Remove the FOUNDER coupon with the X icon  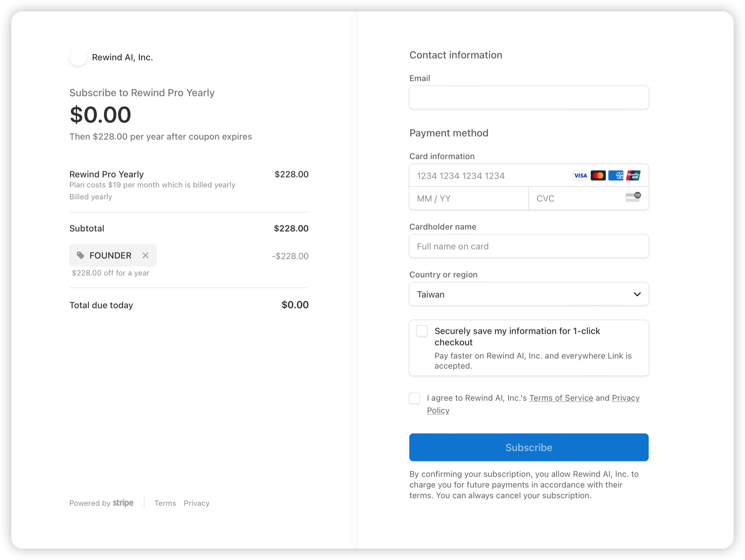point(145,255)
